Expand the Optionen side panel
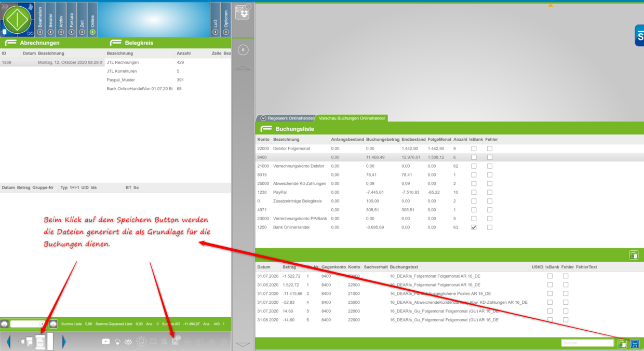This screenshot has width=644, height=351. (225, 19)
